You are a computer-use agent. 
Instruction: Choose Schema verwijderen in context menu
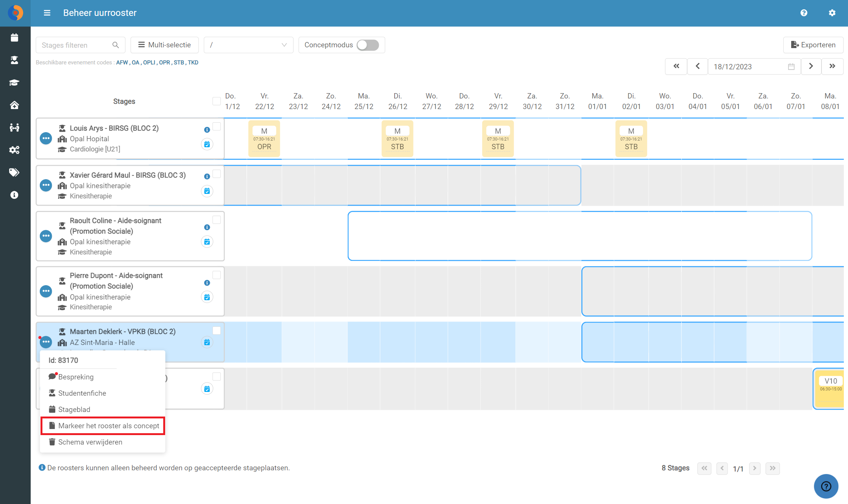click(x=85, y=442)
